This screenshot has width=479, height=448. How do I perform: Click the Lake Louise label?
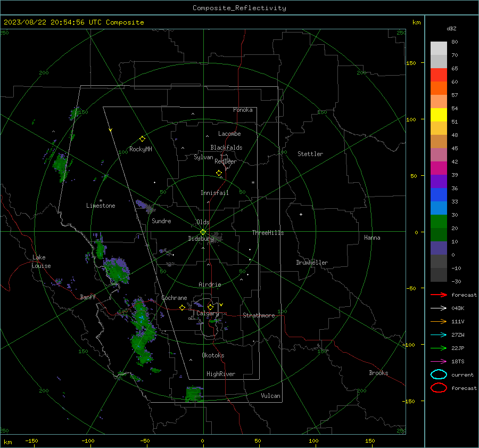41,262
